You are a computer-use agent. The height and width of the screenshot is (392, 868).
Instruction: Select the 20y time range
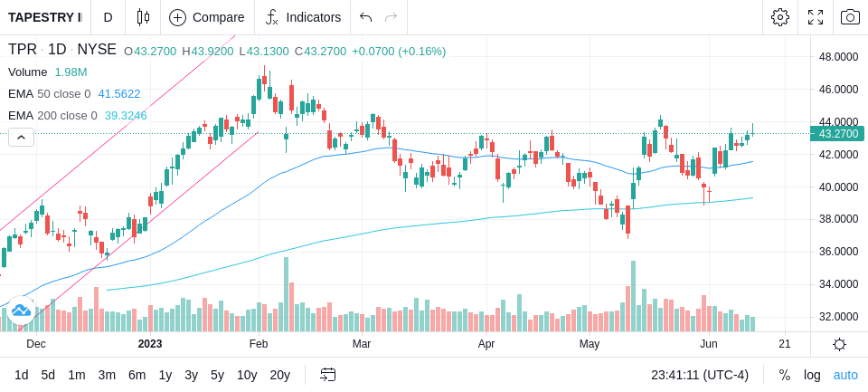tap(279, 376)
